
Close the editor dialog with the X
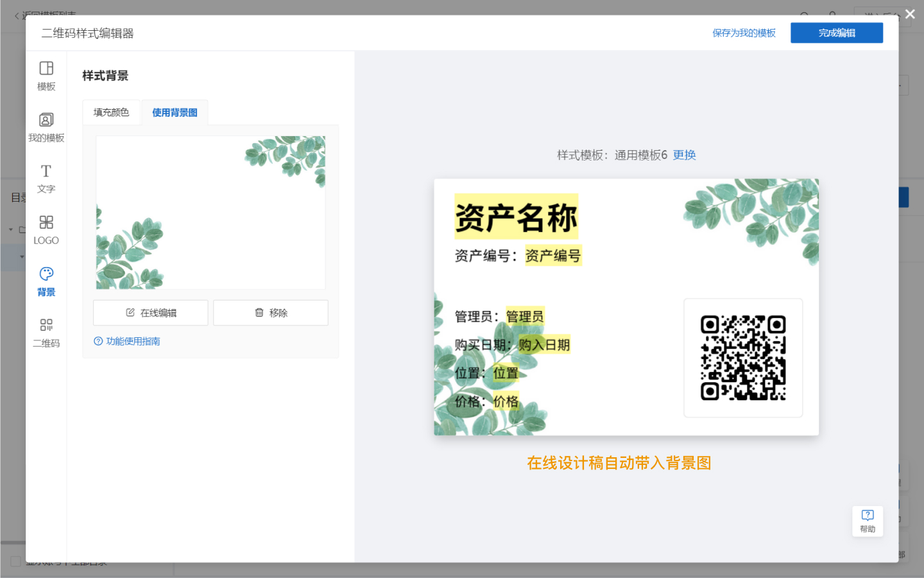tap(910, 14)
